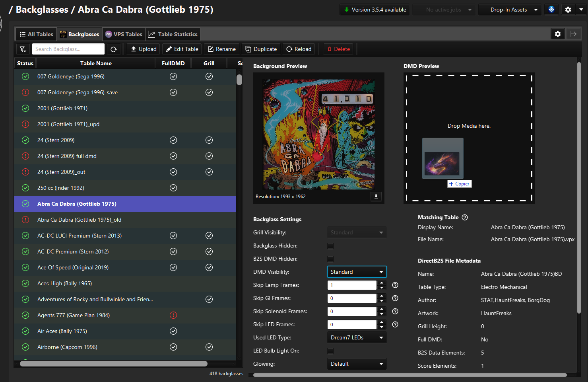Click Grill checkmark for Ace Of Speed
The width and height of the screenshot is (588, 382).
209,267
